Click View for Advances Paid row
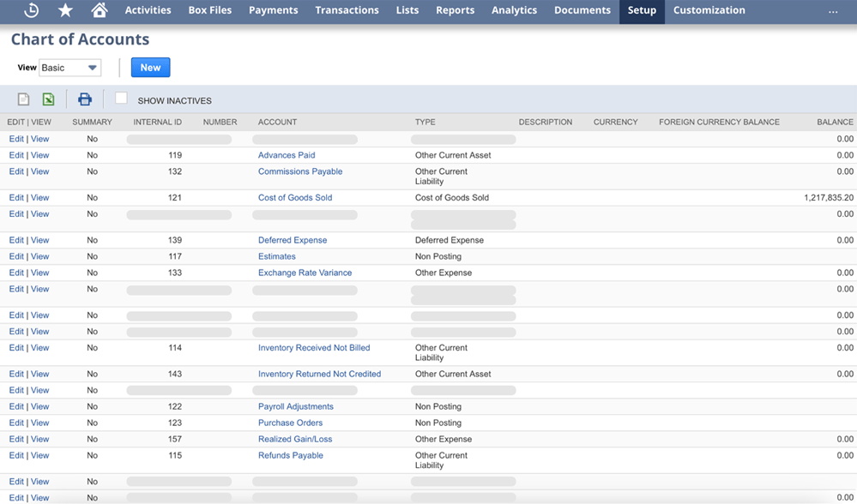 coord(40,155)
